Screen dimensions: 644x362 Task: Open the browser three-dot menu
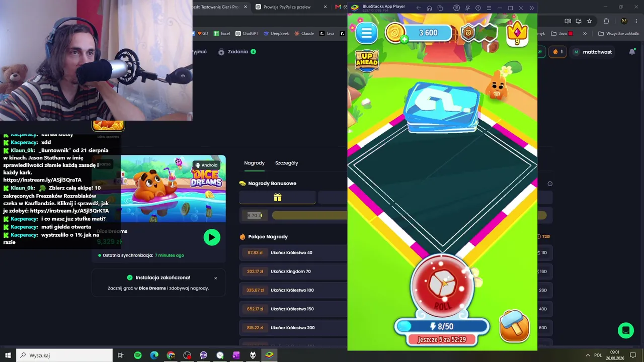[x=635, y=21]
